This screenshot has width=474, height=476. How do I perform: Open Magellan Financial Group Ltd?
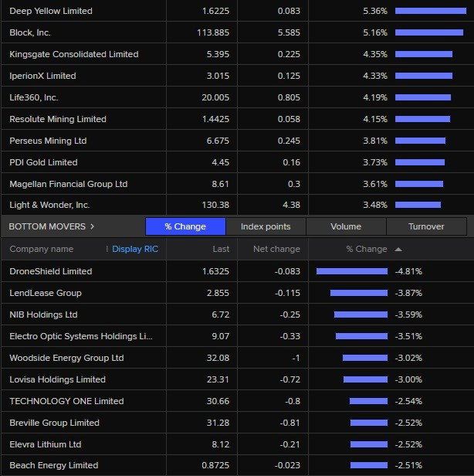69,184
